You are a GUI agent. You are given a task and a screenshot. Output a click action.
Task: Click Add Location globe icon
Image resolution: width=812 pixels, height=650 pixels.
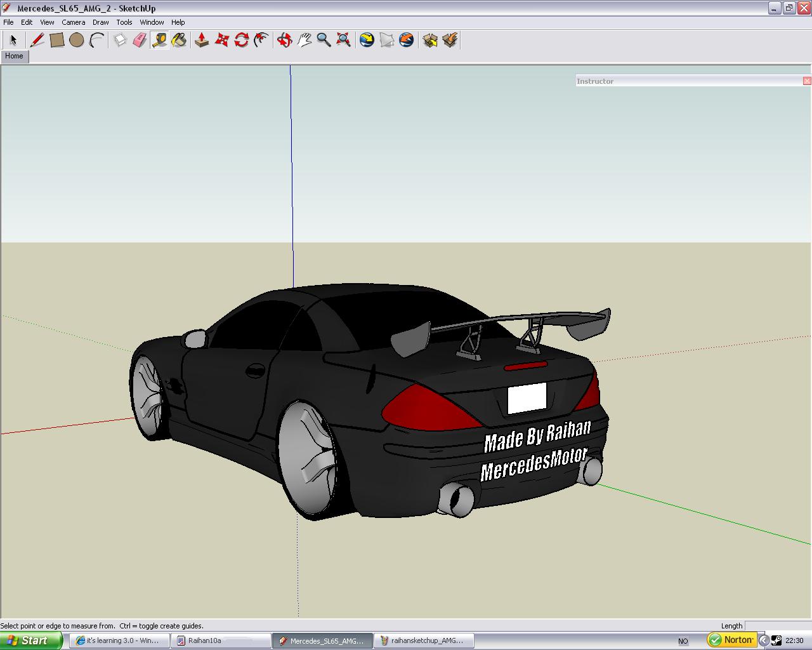click(x=367, y=40)
